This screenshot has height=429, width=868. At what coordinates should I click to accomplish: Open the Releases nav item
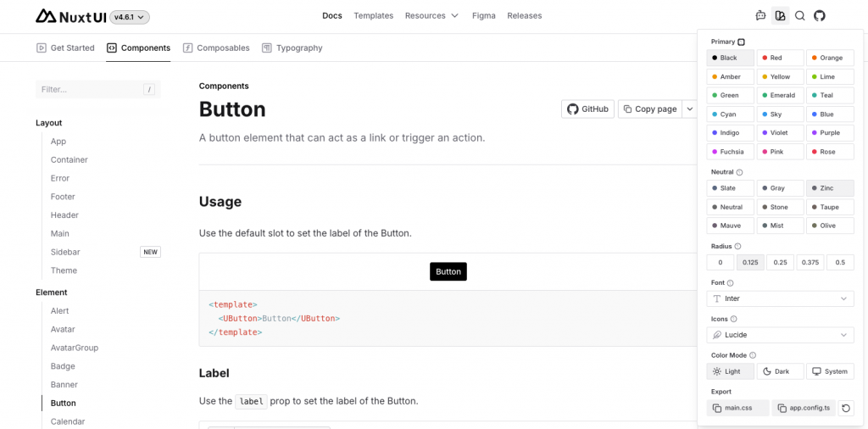pyautogui.click(x=524, y=15)
